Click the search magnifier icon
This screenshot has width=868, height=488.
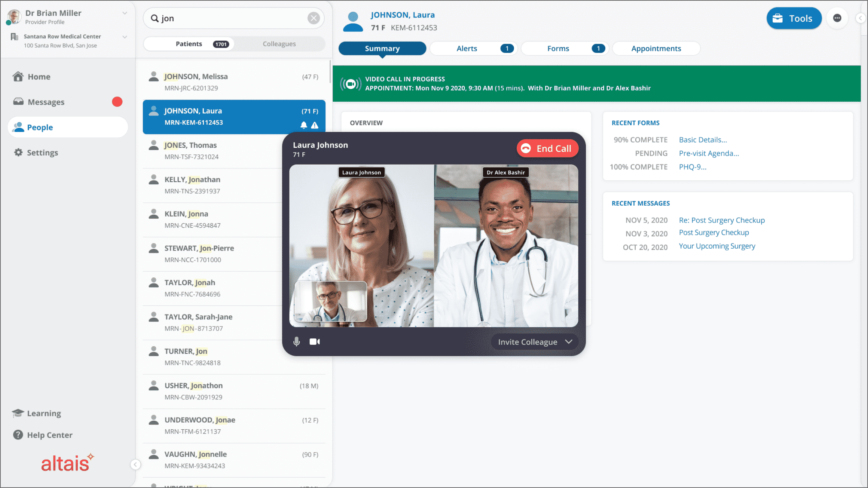click(155, 18)
